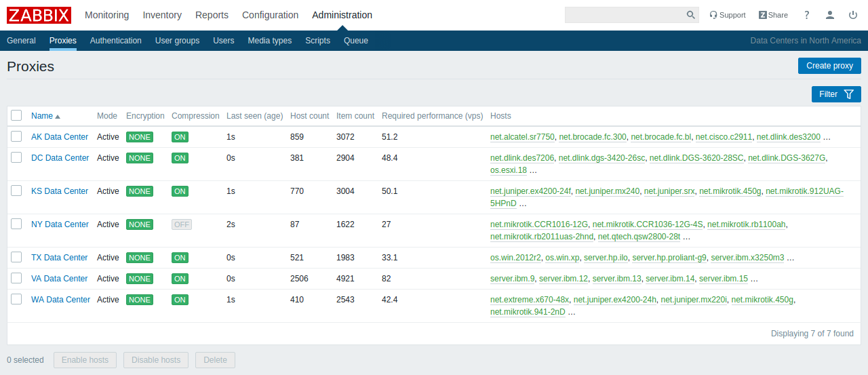The image size is (868, 375).
Task: Check the KS Data Center checkbox
Action: (x=16, y=191)
